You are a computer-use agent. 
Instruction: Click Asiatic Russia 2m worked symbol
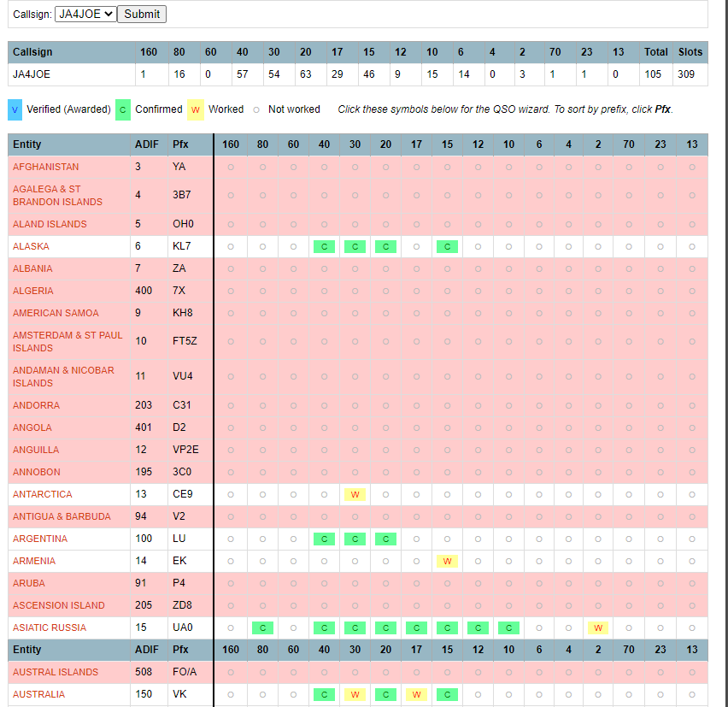point(598,628)
